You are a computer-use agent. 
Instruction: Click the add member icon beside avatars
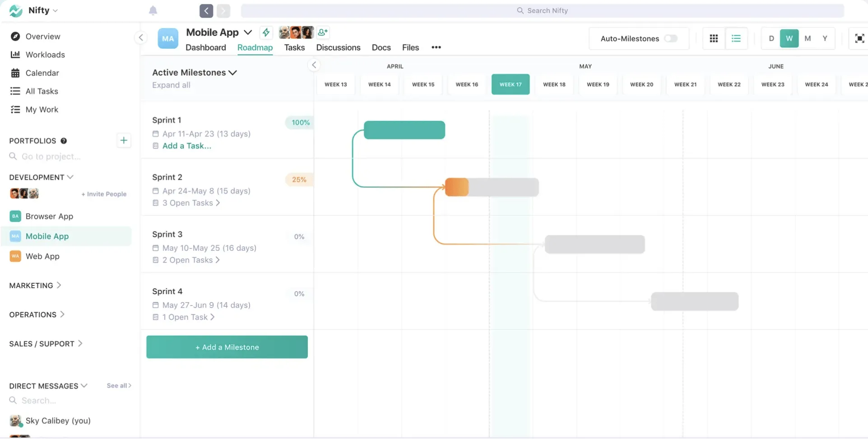point(323,32)
